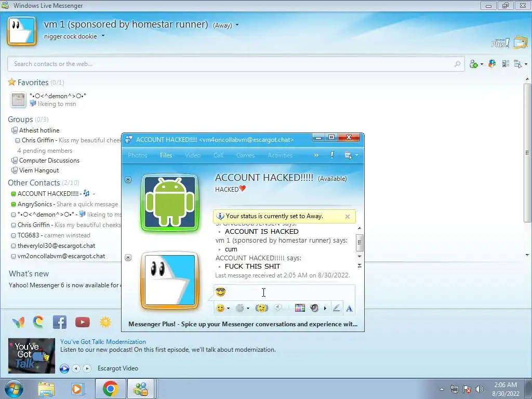Open the font style A icon in chat
Image resolution: width=532 pixels, height=399 pixels.
(349, 308)
